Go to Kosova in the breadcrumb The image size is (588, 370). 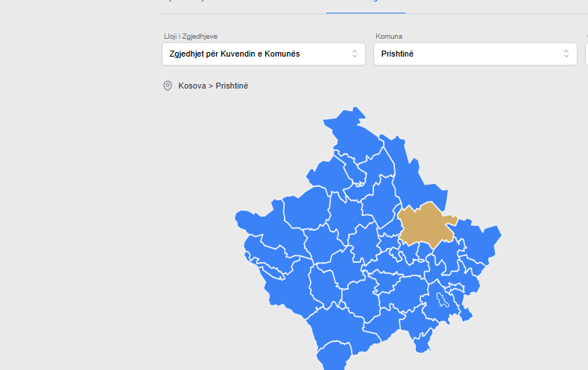tap(192, 86)
